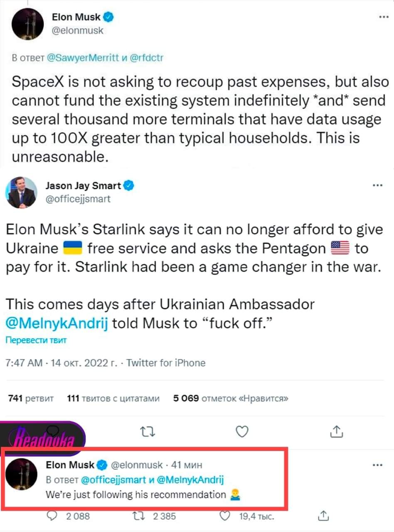View 111 твитов с цитатами
Image resolution: width=394 pixels, height=532 pixels.
pos(113,399)
